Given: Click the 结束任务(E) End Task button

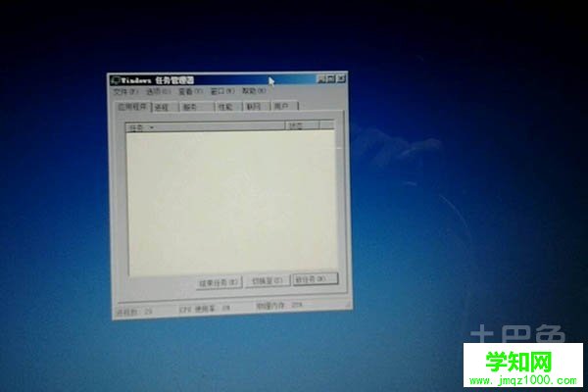Looking at the screenshot, I should [x=219, y=282].
